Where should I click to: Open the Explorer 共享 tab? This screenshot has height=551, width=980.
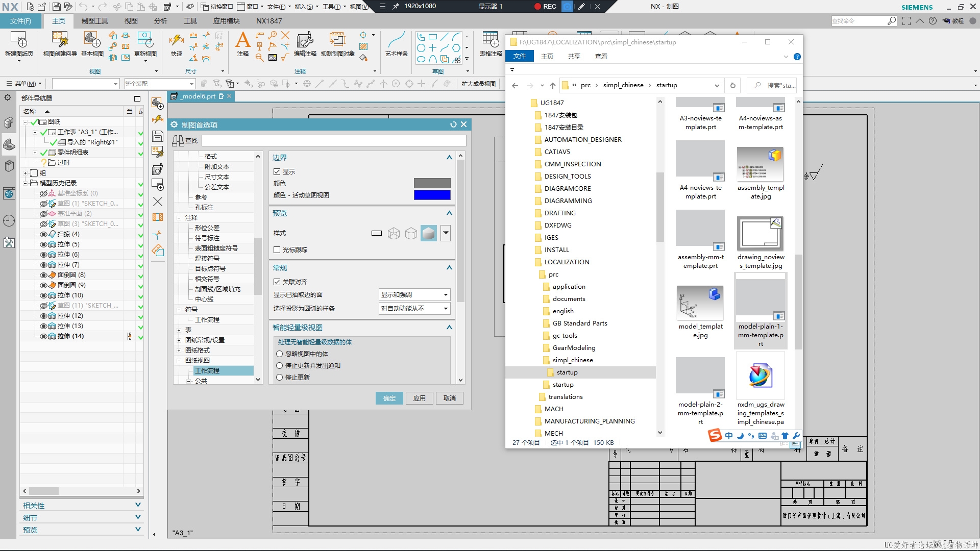574,56
